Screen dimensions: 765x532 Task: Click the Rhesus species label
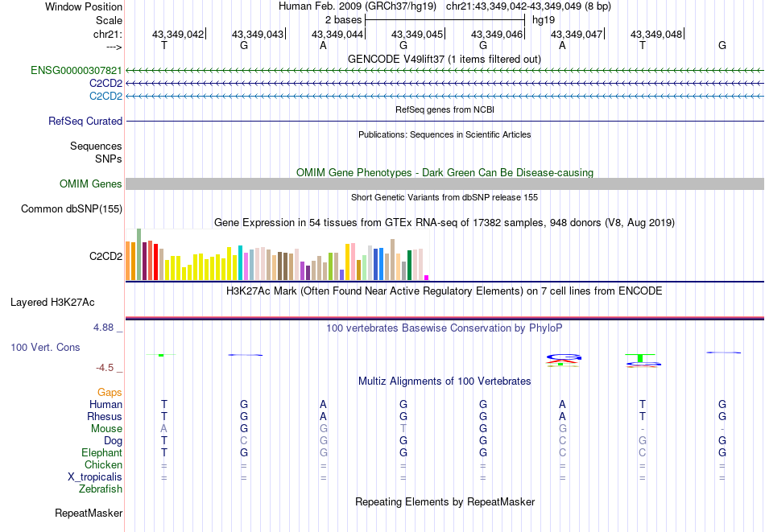(105, 416)
